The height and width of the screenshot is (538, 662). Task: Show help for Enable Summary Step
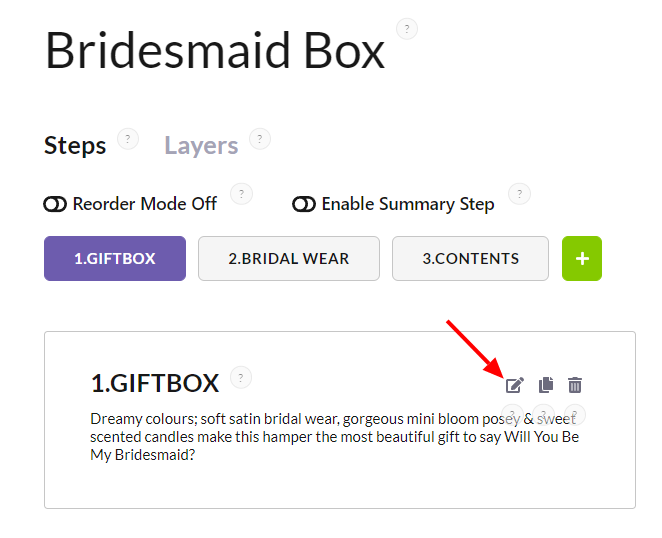pyautogui.click(x=519, y=194)
